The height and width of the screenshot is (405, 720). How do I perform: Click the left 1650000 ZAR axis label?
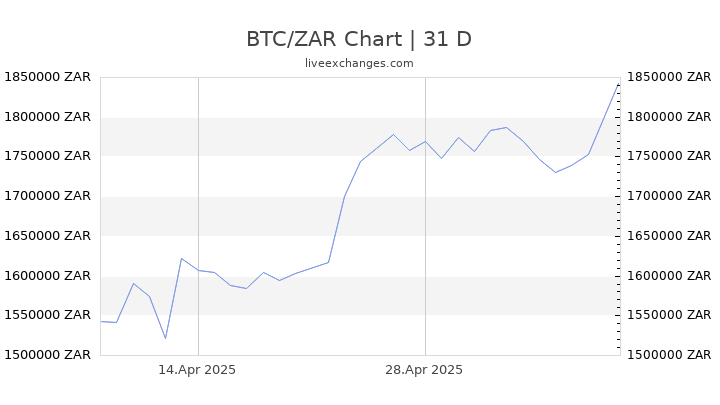pos(48,236)
